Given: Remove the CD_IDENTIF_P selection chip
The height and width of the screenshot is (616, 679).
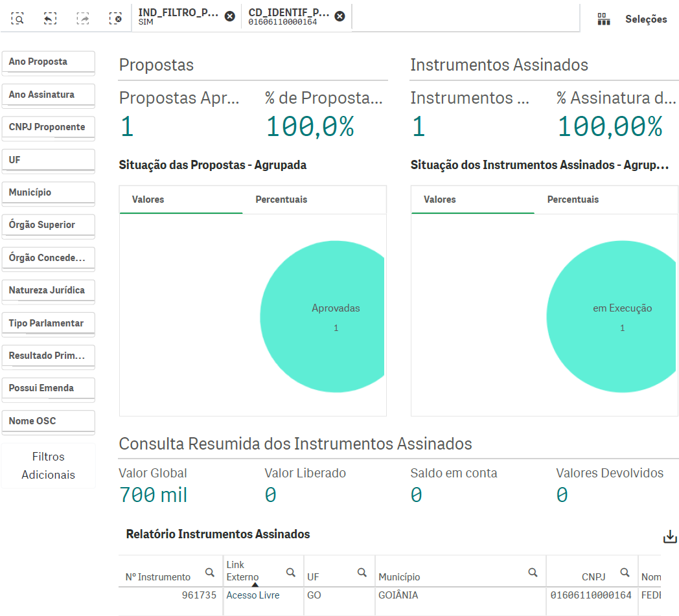Looking at the screenshot, I should [x=339, y=16].
